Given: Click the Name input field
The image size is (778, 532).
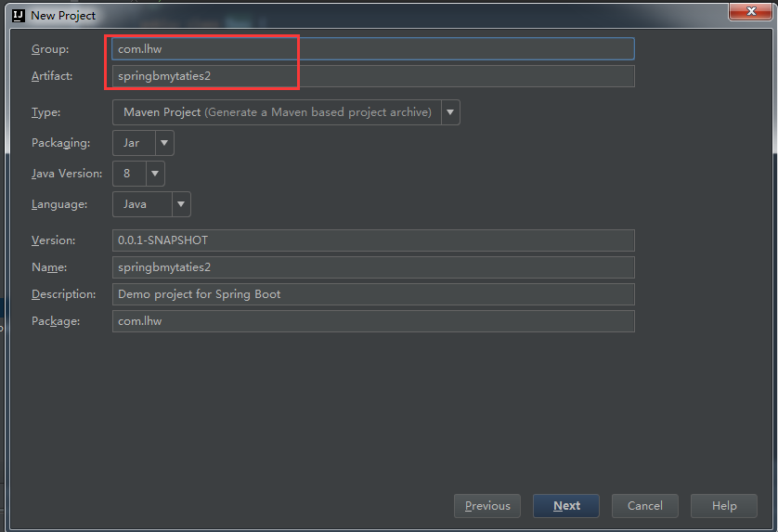Looking at the screenshot, I should tap(373, 267).
